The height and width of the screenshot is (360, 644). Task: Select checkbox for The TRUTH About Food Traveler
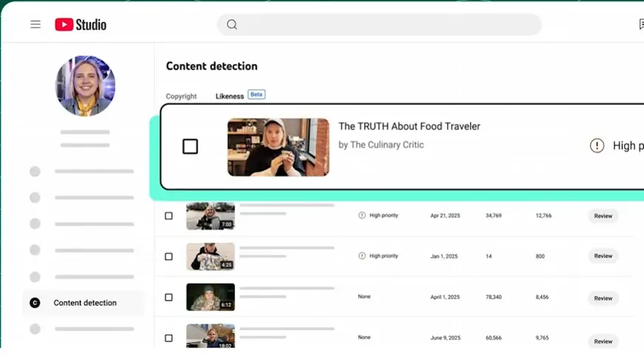click(190, 147)
